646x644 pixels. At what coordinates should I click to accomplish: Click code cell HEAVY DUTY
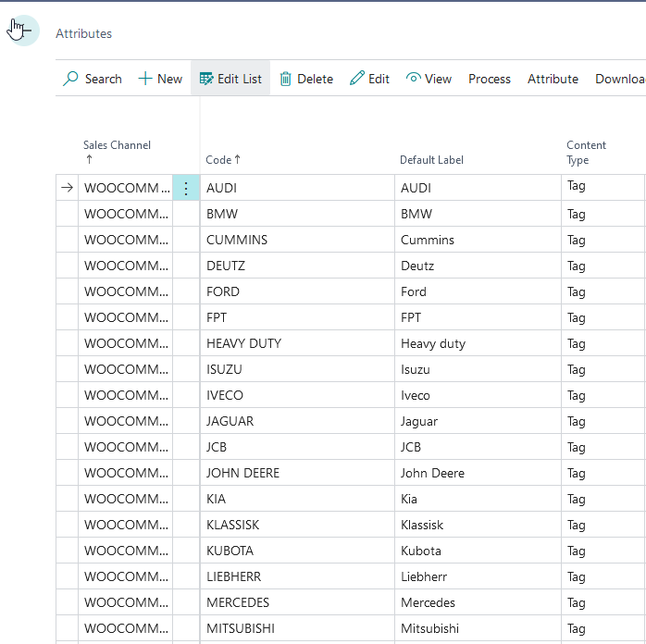click(x=297, y=343)
